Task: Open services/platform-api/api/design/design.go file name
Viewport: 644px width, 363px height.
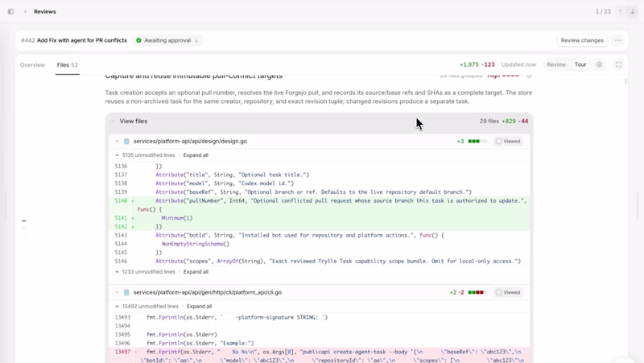Action: coord(190,142)
